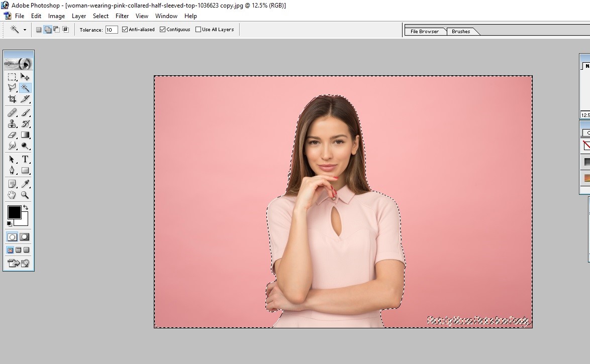Switch to Standard editing mode

(12, 237)
